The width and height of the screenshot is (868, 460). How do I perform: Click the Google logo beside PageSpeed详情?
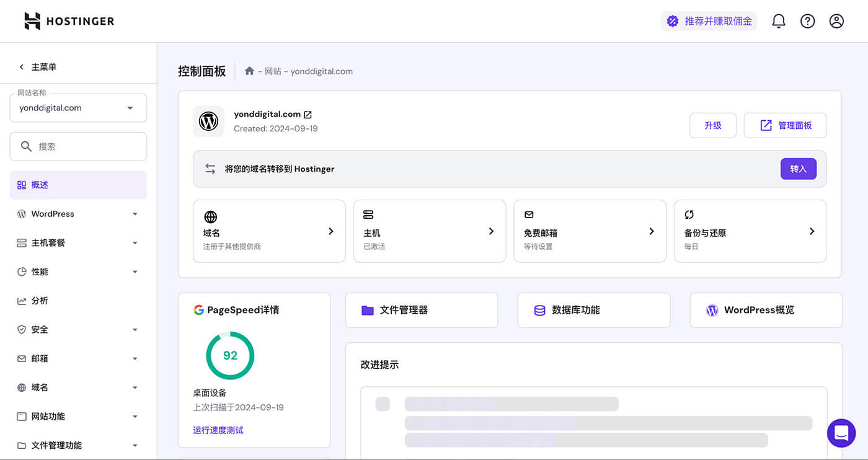coord(198,309)
